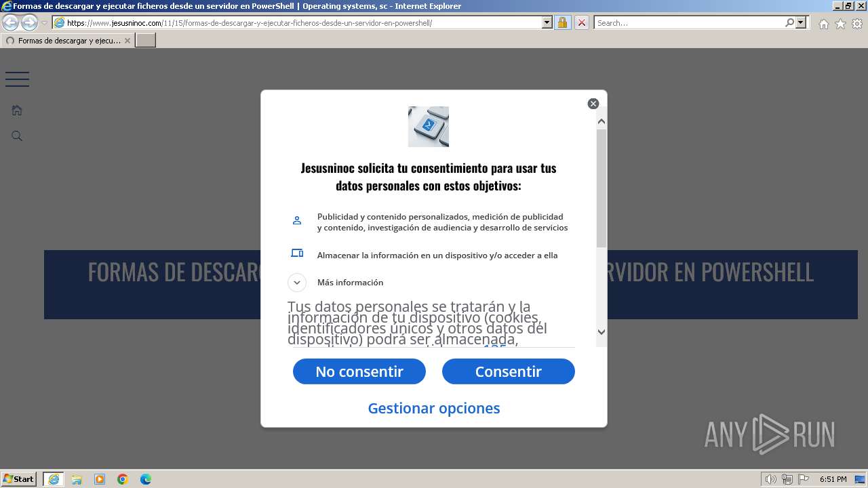
Task: Click the Jesusninoc logo in dialog
Action: [429, 127]
